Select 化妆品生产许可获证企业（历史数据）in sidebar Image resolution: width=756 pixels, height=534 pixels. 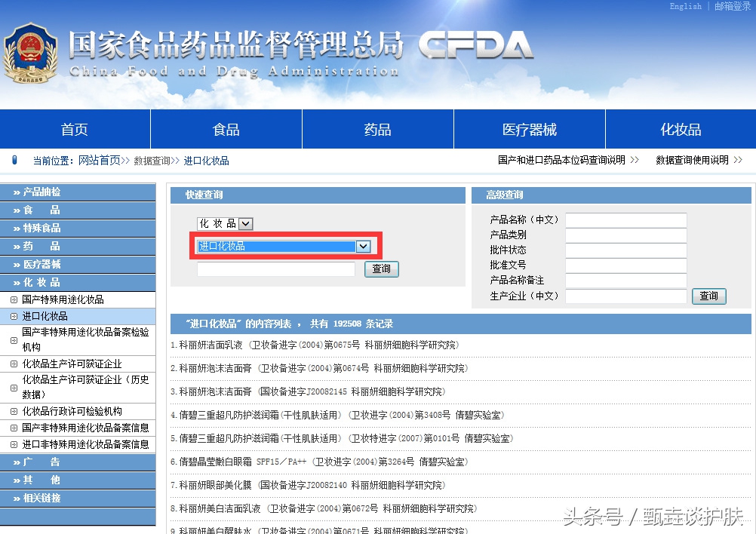[x=85, y=387]
